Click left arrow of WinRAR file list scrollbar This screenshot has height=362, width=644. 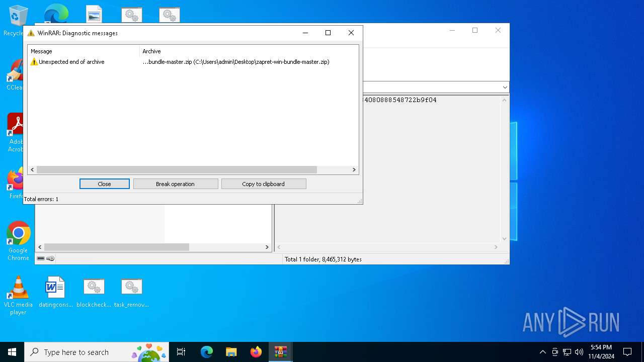40,247
